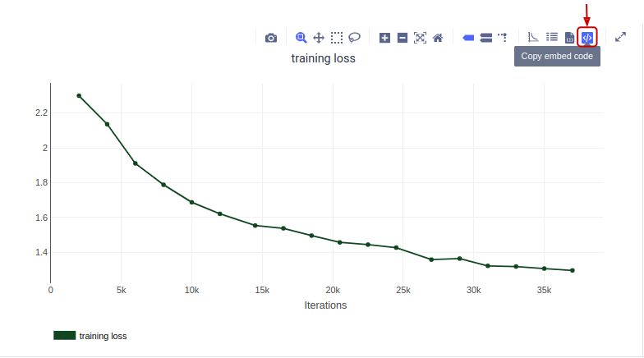The height and width of the screenshot is (358, 644).
Task: Click the training loss legend color swatch
Action: point(64,335)
